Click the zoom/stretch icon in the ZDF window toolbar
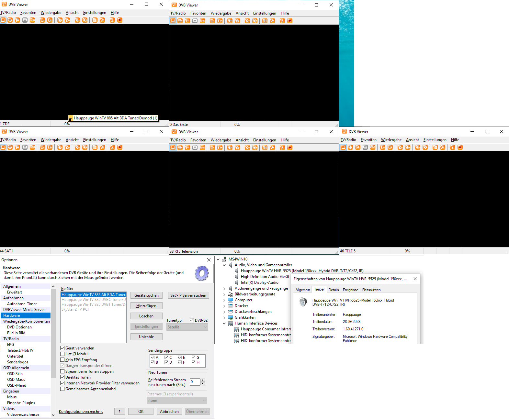This screenshot has width=509, height=420. pyautogui.click(x=10, y=20)
